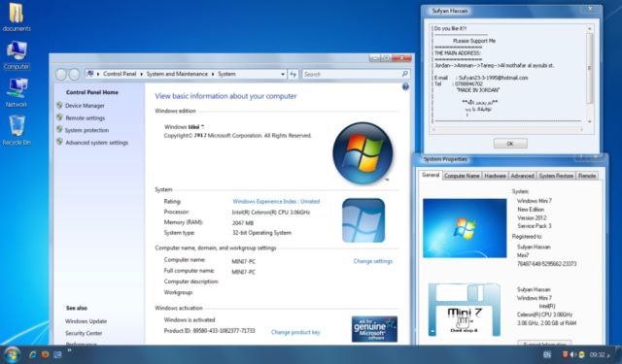
Task: Switch to the Remote tab
Action: click(x=587, y=176)
